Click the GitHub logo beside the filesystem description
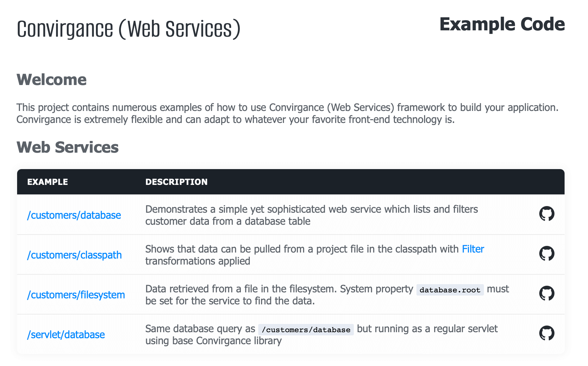Image resolution: width=588 pixels, height=366 pixels. (x=547, y=293)
